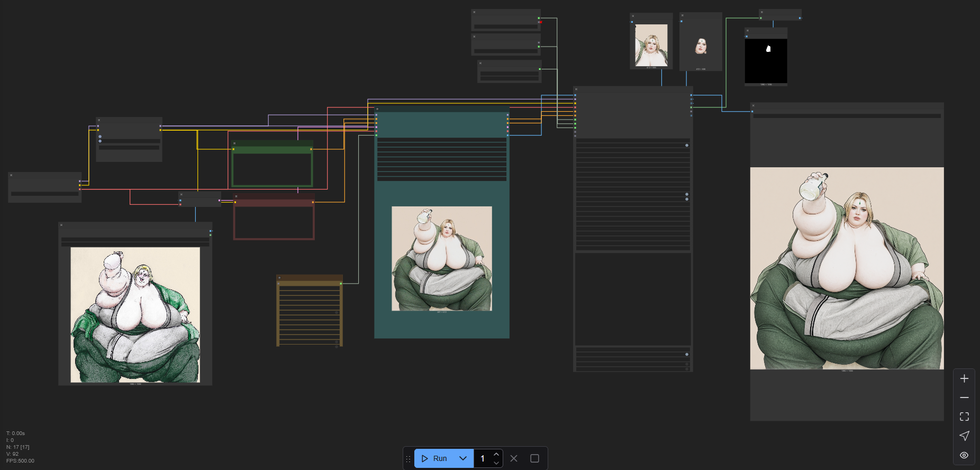The width and height of the screenshot is (980, 470).
Task: Cancel the current run with the X icon
Action: tap(514, 458)
